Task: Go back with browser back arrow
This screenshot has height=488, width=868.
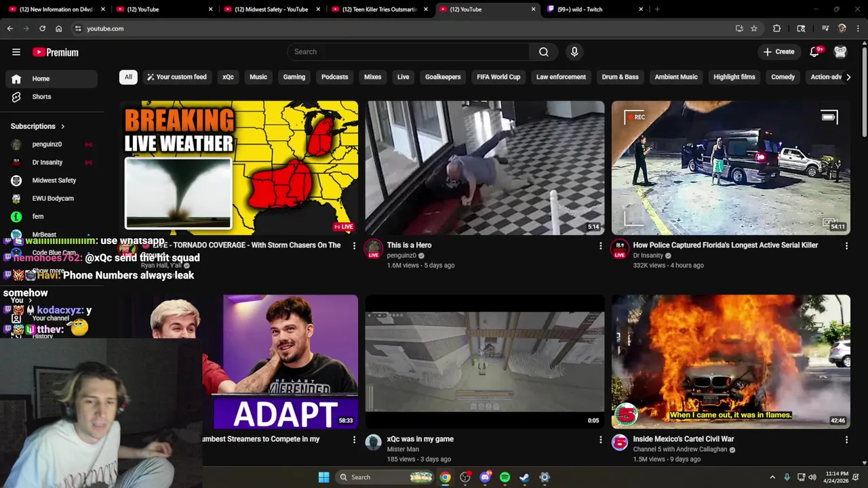Action: tap(9, 28)
